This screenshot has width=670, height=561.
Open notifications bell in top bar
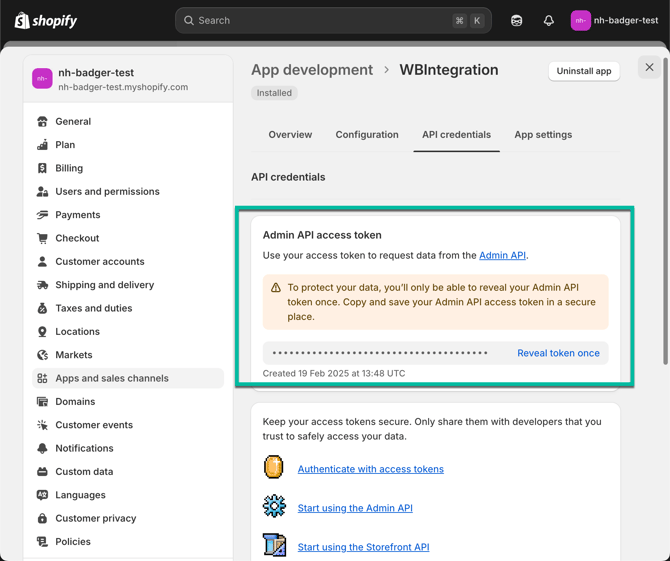tap(549, 21)
